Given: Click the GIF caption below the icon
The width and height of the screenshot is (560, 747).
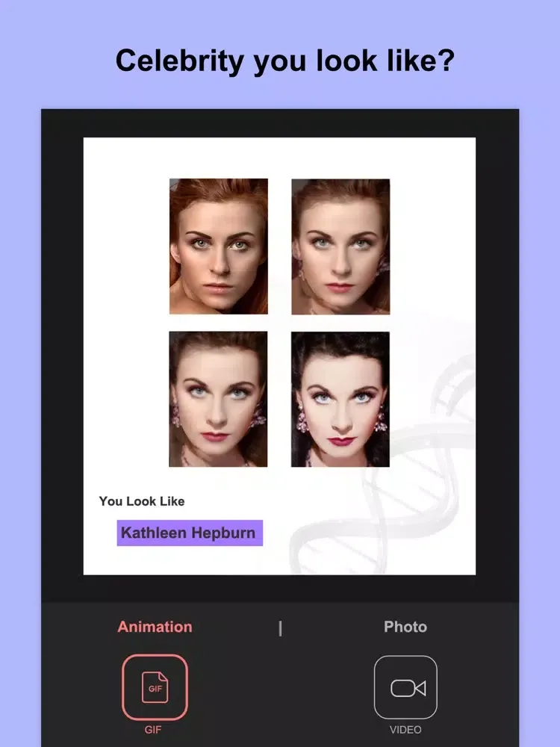Looking at the screenshot, I should (x=153, y=729).
